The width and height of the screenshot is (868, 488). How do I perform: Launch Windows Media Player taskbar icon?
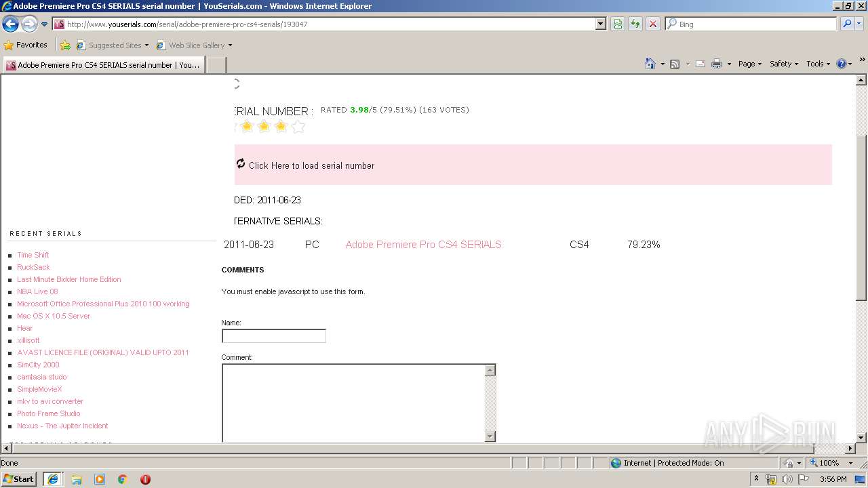pyautogui.click(x=100, y=479)
